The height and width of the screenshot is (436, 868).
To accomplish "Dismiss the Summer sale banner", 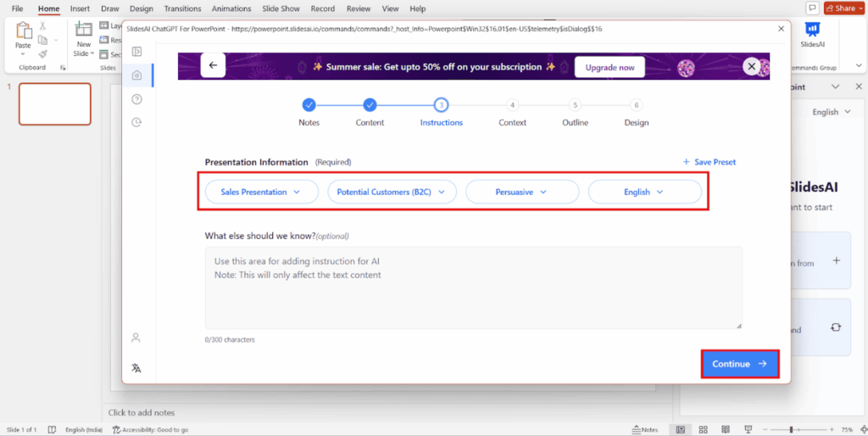I will (x=751, y=66).
